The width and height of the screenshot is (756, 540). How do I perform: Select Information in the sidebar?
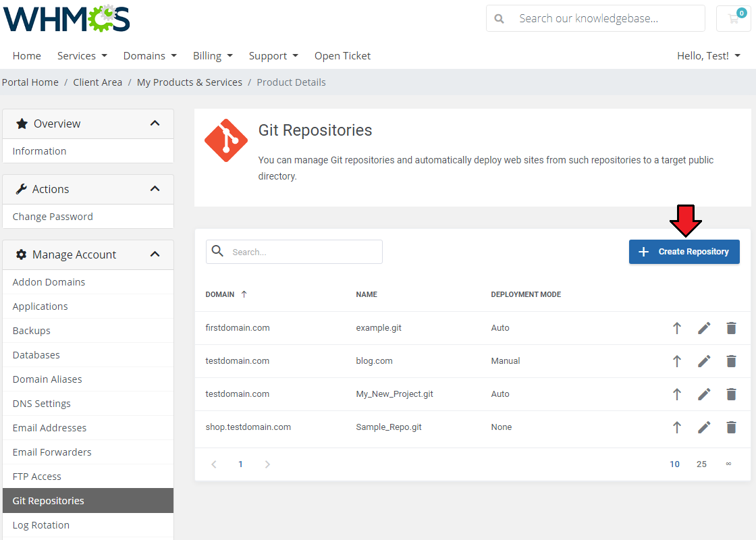[88, 151]
